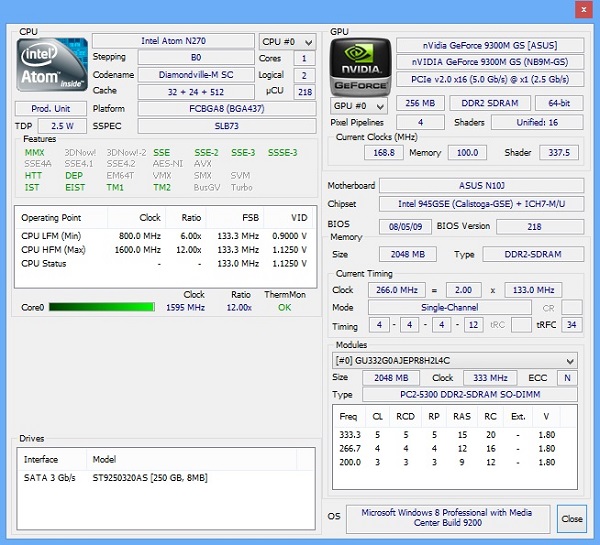The width and height of the screenshot is (600, 545).
Task: Click the ASUS N10J motherboard field
Action: [481, 186]
